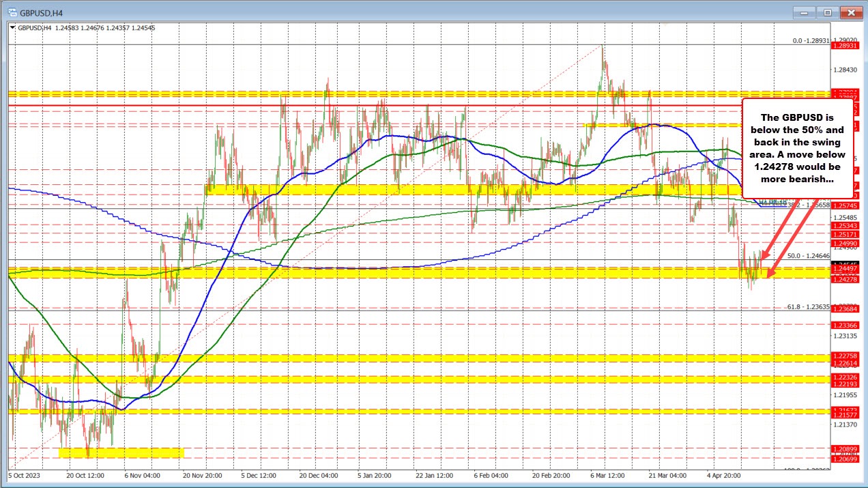Click the 50.0 - 1.24646 Fibonacci label
The height and width of the screenshot is (488, 868).
[808, 256]
